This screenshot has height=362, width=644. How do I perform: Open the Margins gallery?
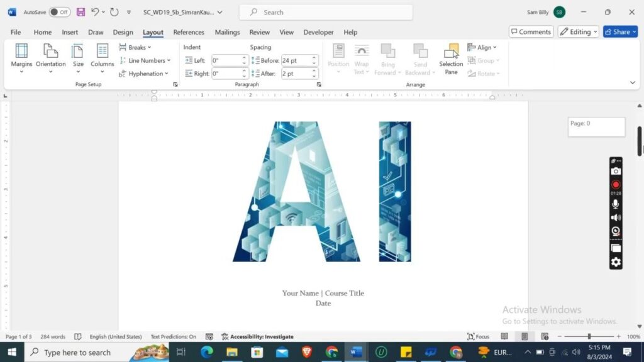[x=21, y=58]
